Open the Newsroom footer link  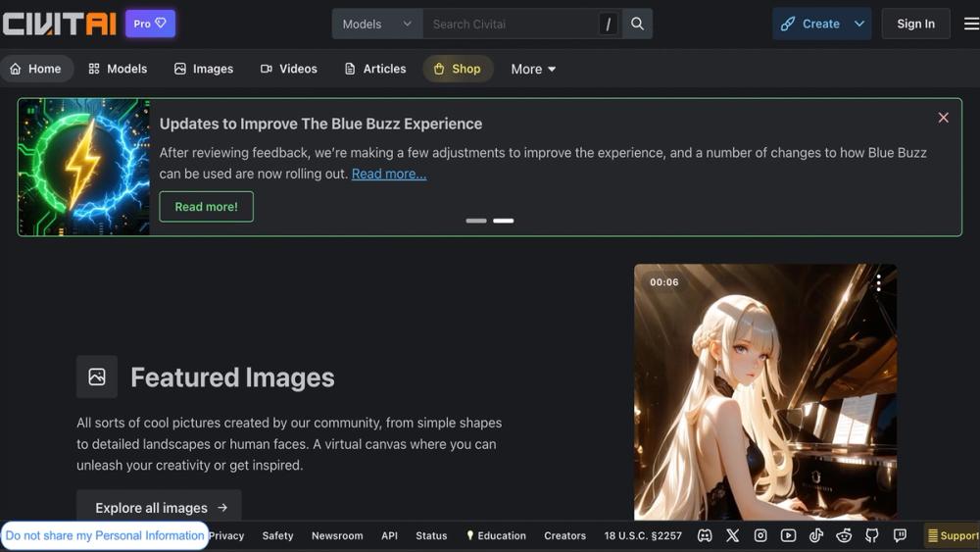pos(337,535)
